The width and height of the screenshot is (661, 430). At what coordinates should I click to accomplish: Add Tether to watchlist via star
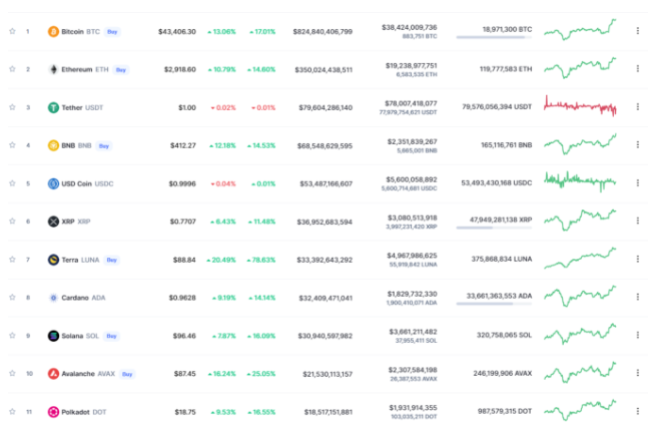point(12,107)
